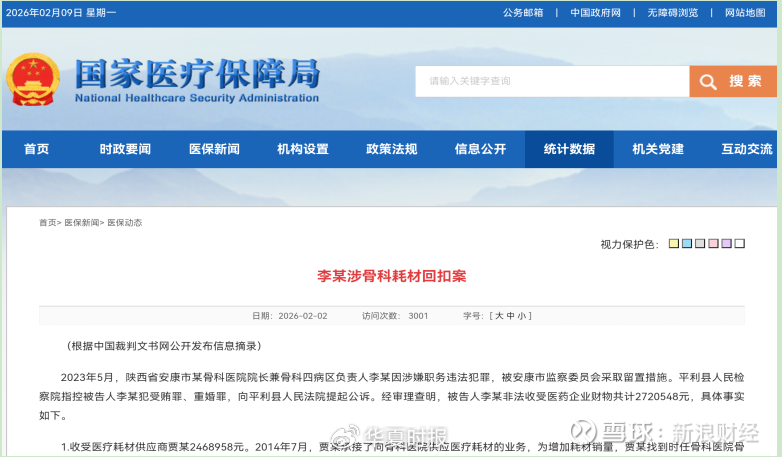This screenshot has width=782, height=457.
Task: Select the yellow eye-protection color swatch
Action: (x=674, y=243)
